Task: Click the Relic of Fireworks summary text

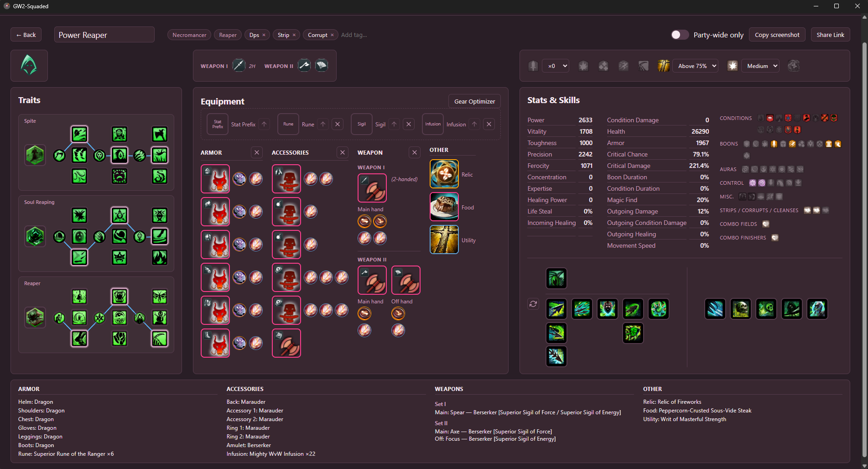Action: point(672,402)
